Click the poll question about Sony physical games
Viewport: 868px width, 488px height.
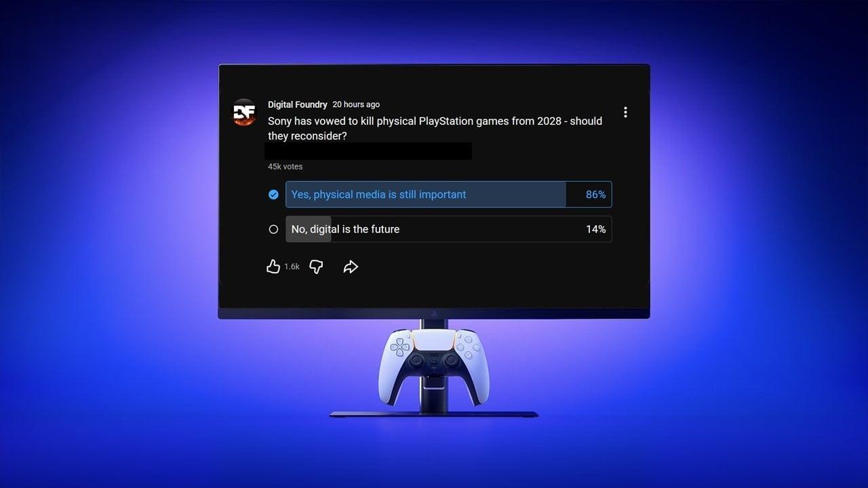[435, 128]
